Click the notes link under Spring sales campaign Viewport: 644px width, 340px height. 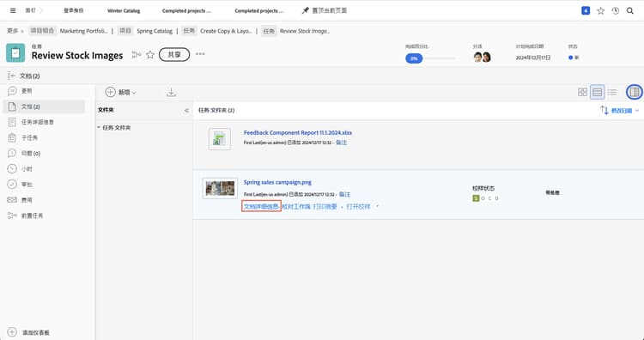344,194
